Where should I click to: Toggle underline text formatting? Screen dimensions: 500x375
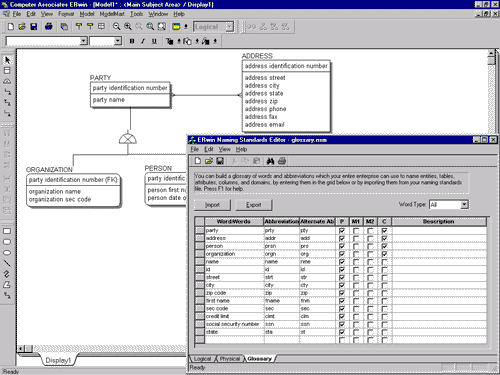pos(154,41)
